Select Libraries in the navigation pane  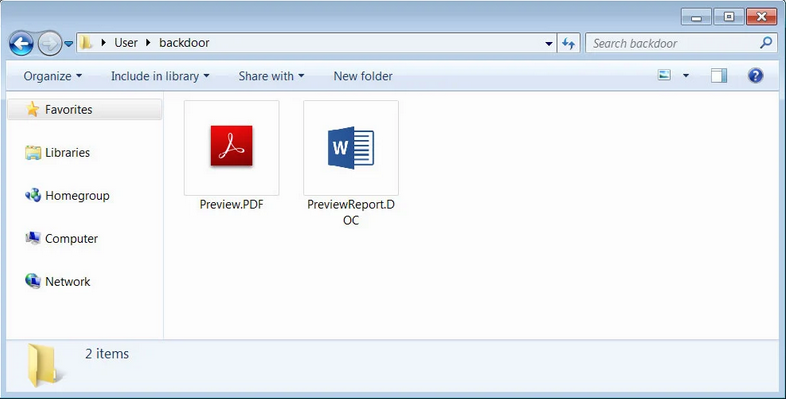coord(67,153)
